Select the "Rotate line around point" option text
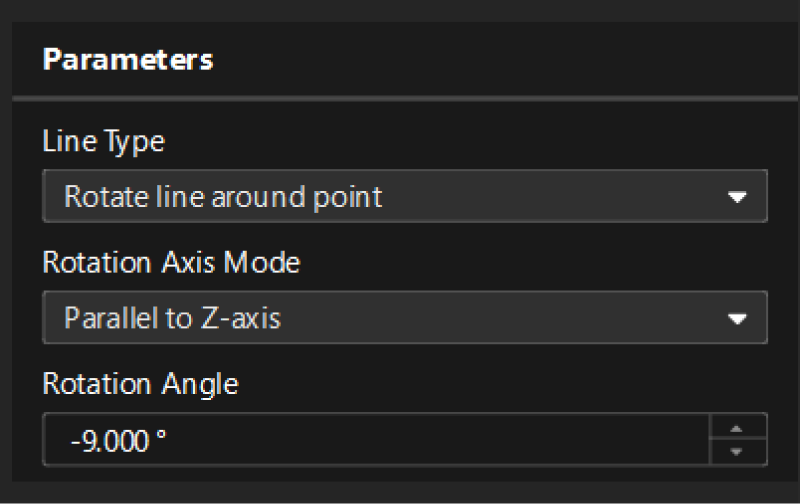800x504 pixels. tap(223, 196)
